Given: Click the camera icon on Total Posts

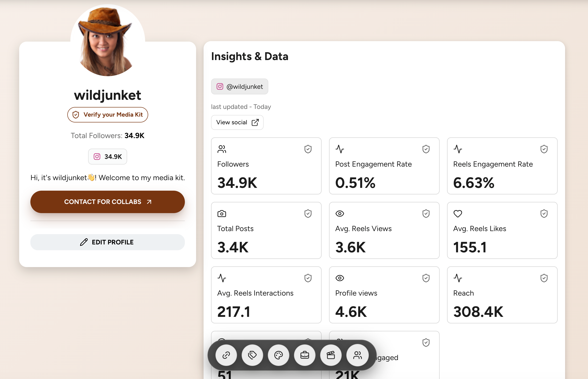Looking at the screenshot, I should coord(222,213).
